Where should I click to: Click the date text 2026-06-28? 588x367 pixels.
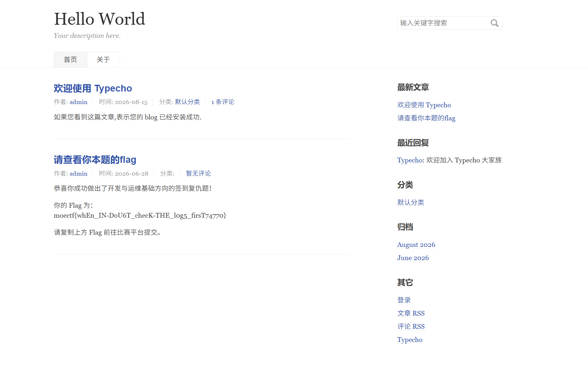click(132, 173)
